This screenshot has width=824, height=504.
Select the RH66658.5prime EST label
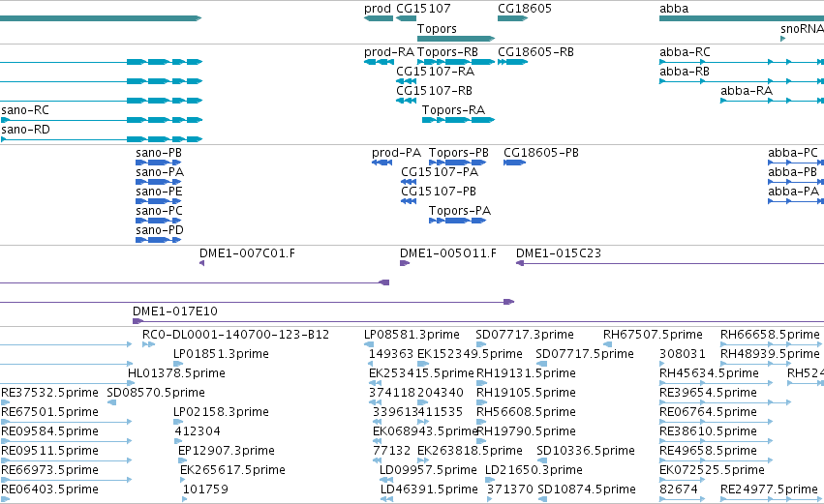coord(770,335)
